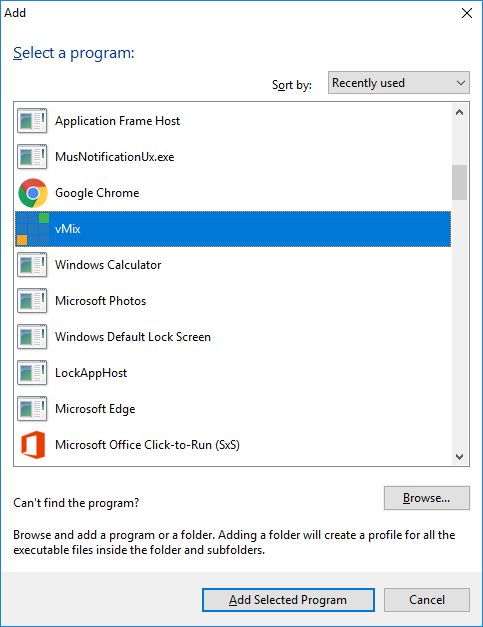The image size is (483, 627).
Task: Click the Windows Calculator program icon
Action: tap(32, 265)
